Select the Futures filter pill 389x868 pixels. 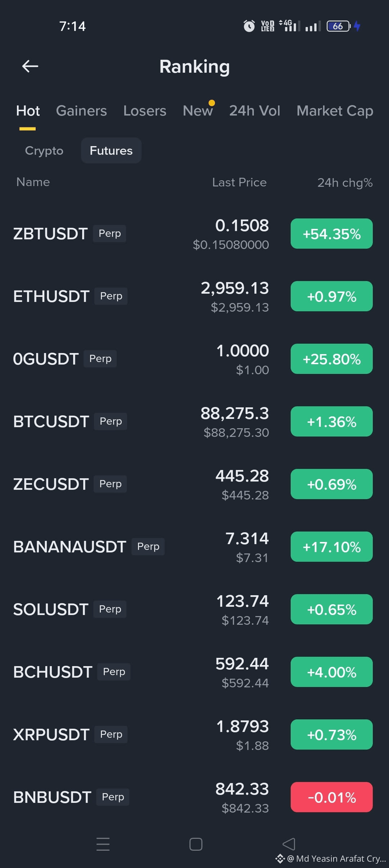coord(111,150)
